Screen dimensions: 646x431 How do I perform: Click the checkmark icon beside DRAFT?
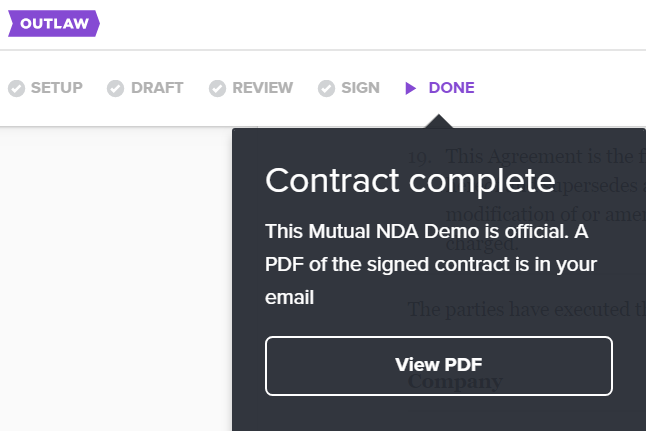[115, 88]
